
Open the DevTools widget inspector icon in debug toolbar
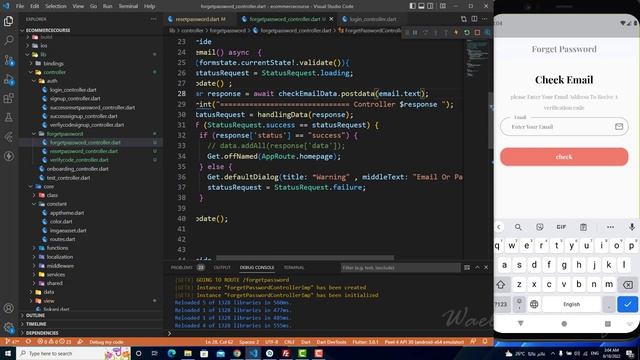pyautogui.click(x=487, y=32)
